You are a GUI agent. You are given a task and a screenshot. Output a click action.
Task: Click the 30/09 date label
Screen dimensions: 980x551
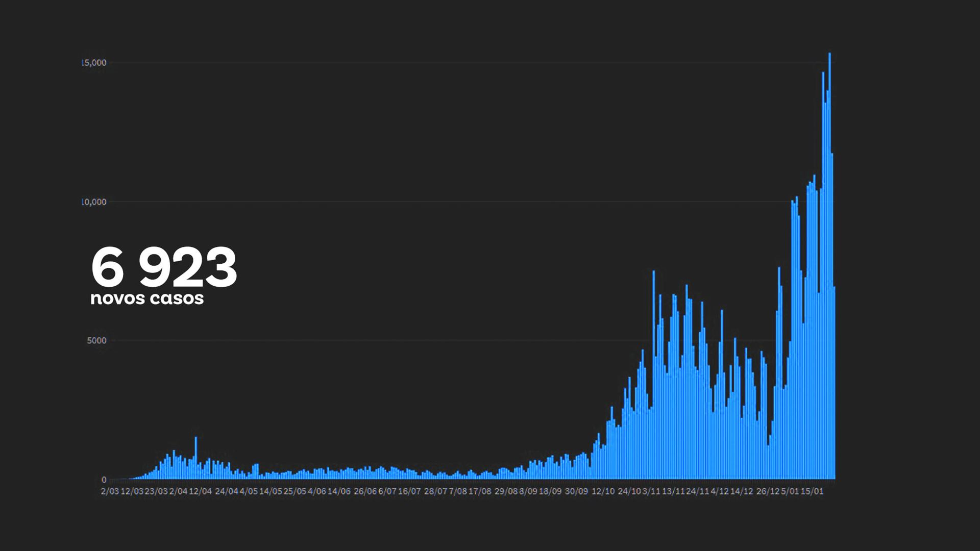pyautogui.click(x=576, y=491)
